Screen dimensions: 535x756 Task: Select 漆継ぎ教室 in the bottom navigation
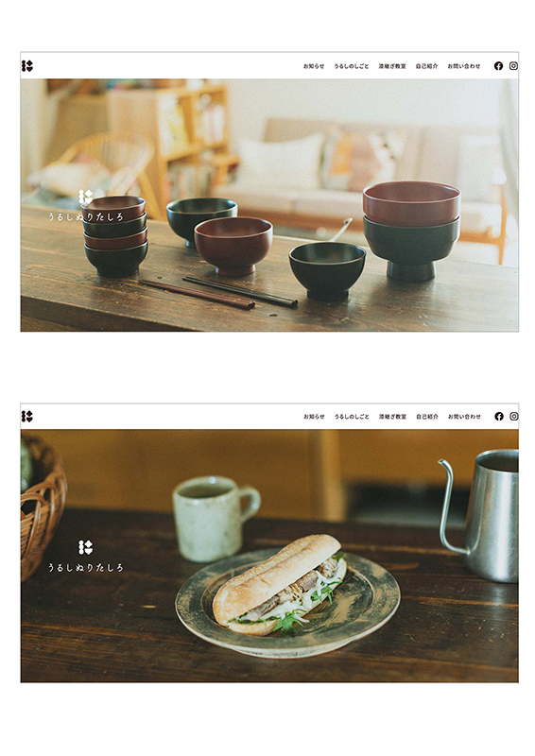click(392, 417)
